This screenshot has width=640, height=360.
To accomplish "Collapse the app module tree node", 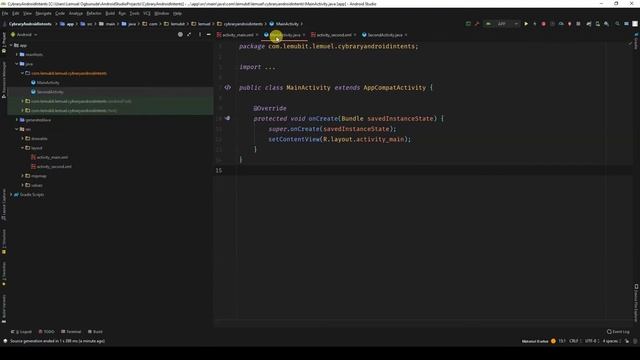I will (x=11, y=45).
